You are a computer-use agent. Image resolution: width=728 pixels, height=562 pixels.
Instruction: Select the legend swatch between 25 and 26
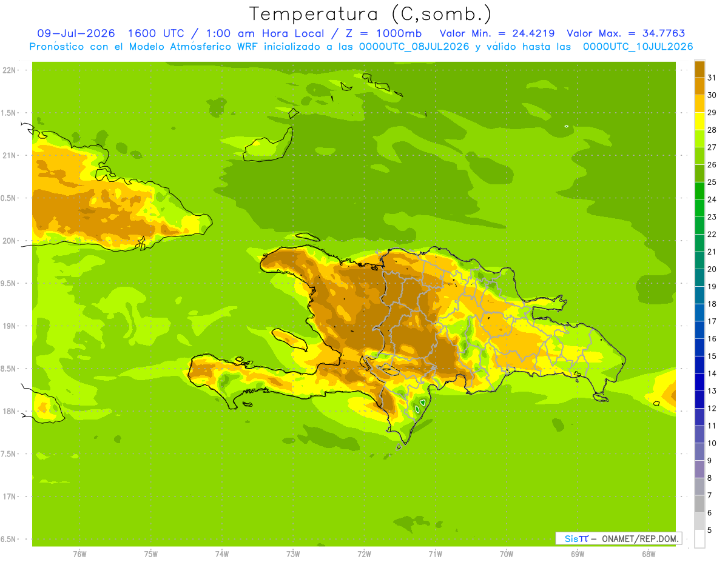click(699, 173)
